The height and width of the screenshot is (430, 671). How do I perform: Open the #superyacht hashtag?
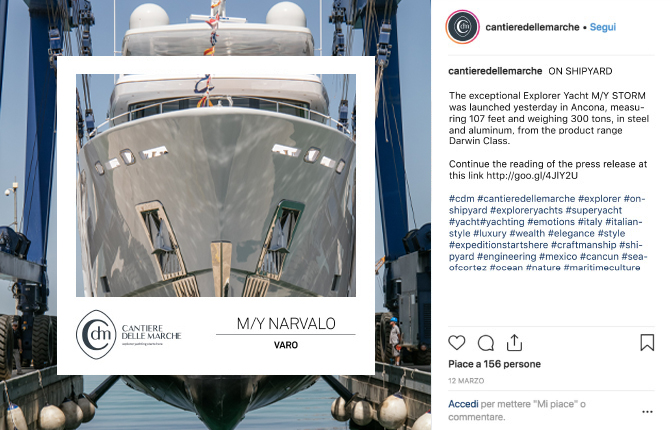pos(594,210)
